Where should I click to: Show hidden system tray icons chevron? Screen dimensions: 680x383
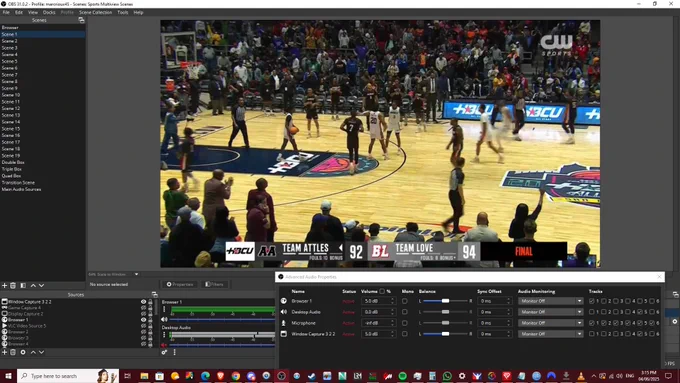tap(594, 376)
